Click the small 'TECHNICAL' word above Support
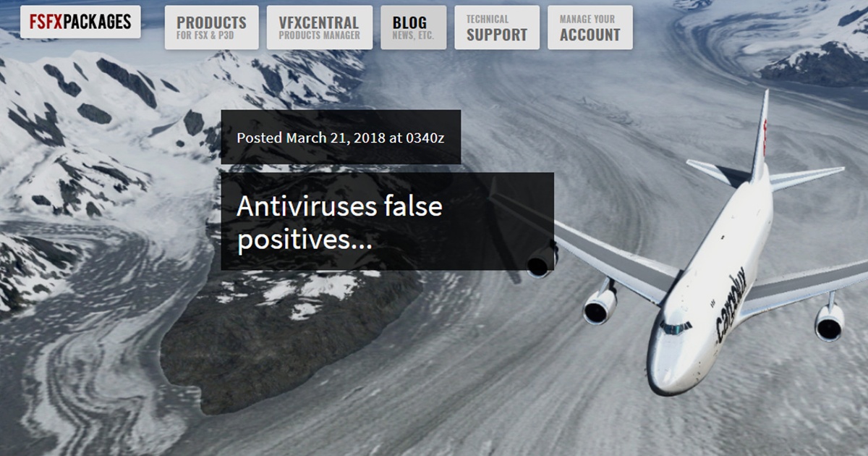This screenshot has width=868, height=456. [x=488, y=20]
